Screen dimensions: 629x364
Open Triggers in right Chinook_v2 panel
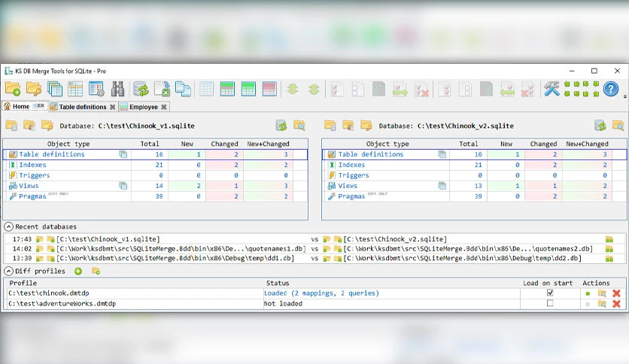(x=354, y=175)
